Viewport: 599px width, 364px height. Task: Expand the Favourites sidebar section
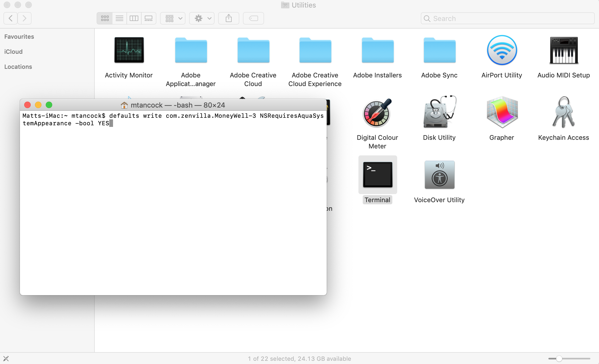(x=19, y=37)
